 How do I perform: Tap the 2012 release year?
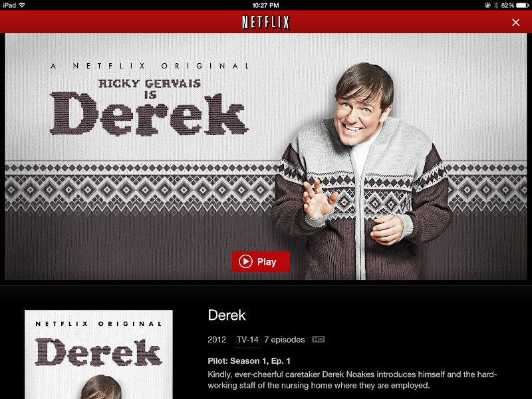click(x=217, y=340)
